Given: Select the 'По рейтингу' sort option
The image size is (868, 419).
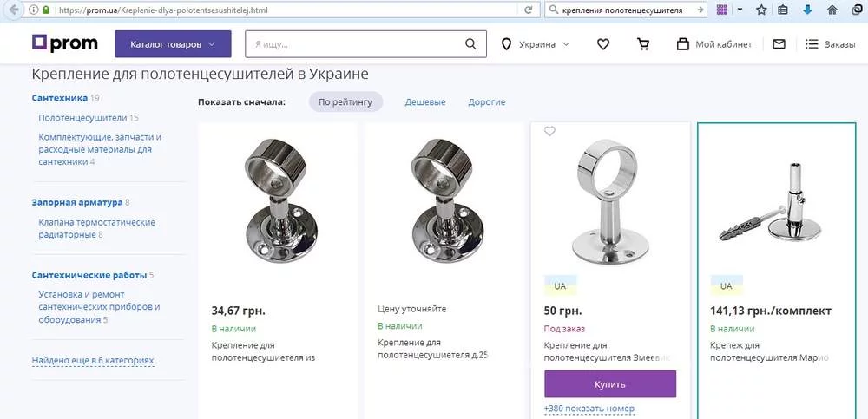Looking at the screenshot, I should [345, 102].
